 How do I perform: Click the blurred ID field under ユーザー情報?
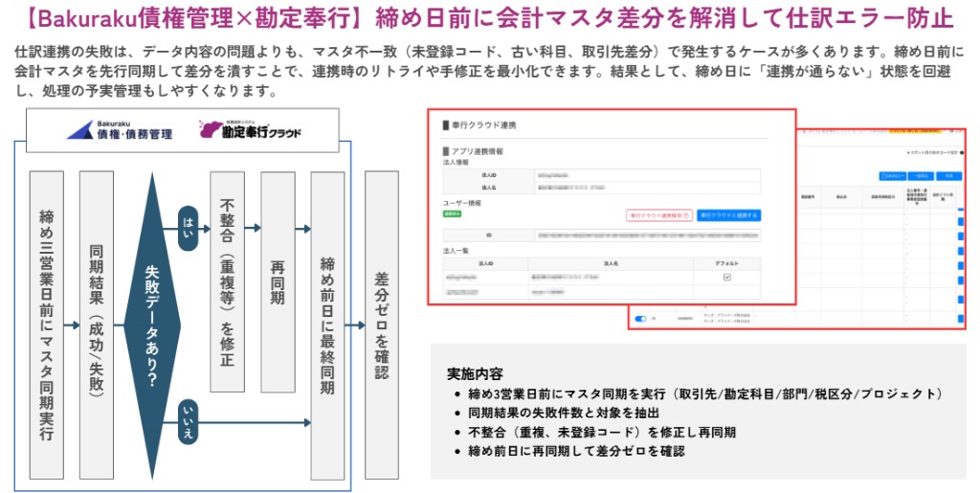[x=648, y=235]
